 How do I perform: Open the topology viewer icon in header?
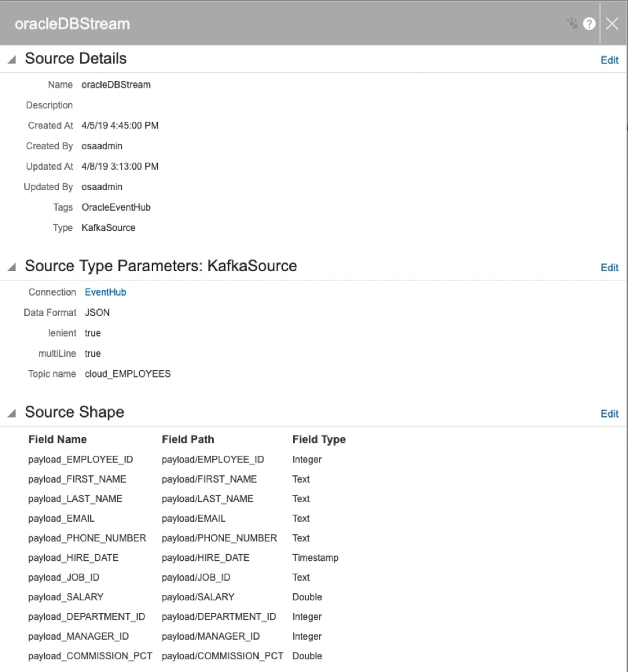[572, 23]
